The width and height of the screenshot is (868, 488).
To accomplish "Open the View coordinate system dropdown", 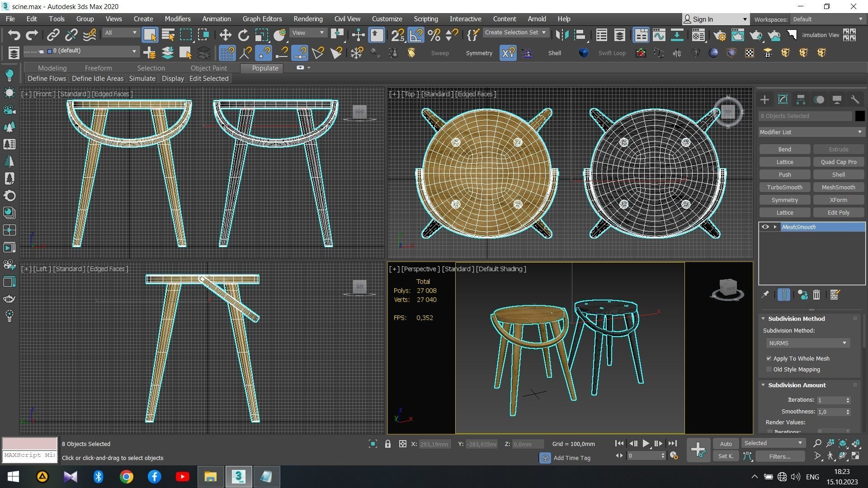I will click(308, 33).
